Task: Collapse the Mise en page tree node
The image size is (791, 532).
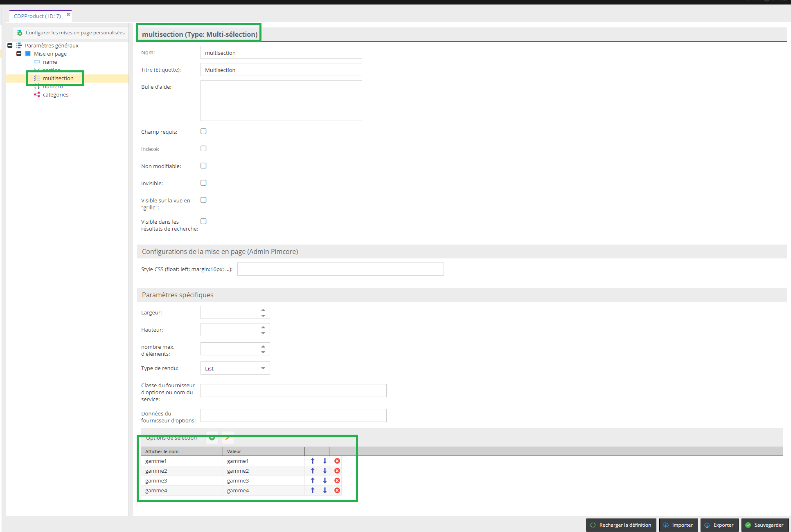Action: pos(19,54)
